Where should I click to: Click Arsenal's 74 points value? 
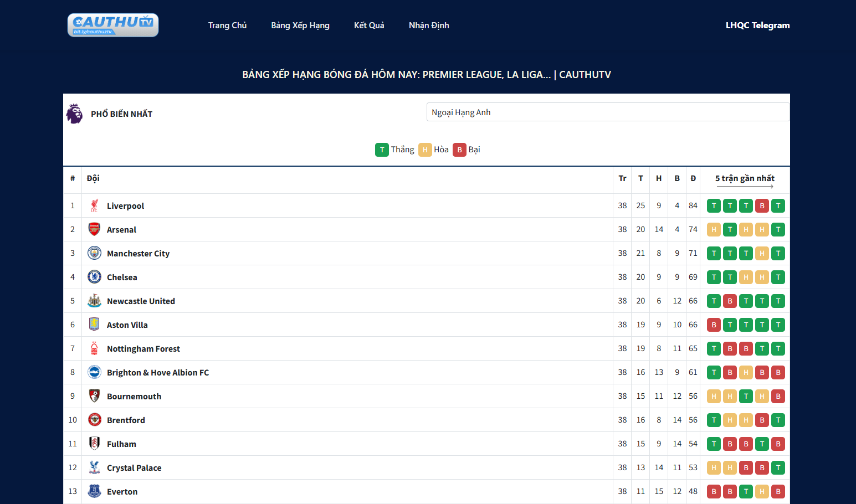(x=693, y=229)
